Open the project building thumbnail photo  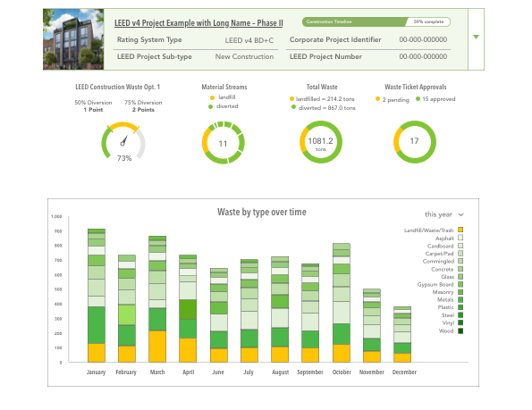[x=73, y=39]
